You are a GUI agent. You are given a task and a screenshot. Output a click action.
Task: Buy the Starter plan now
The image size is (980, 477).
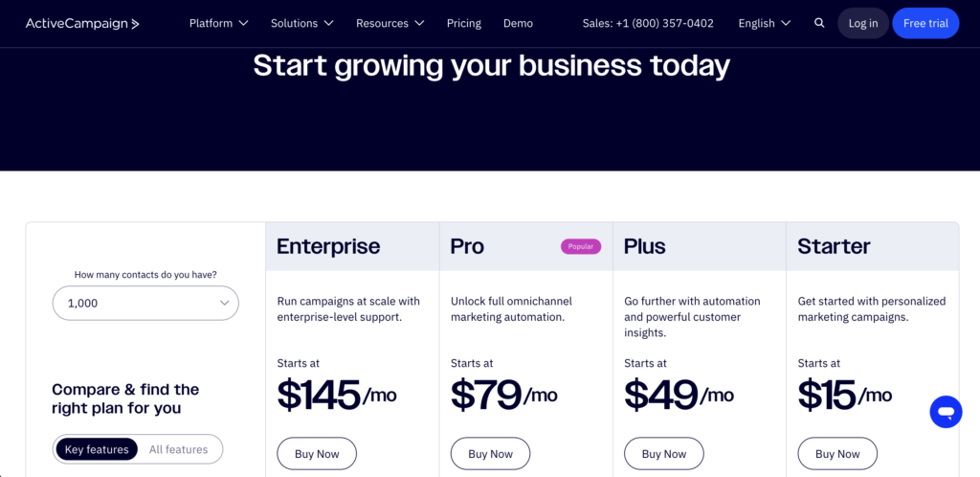pyautogui.click(x=837, y=454)
